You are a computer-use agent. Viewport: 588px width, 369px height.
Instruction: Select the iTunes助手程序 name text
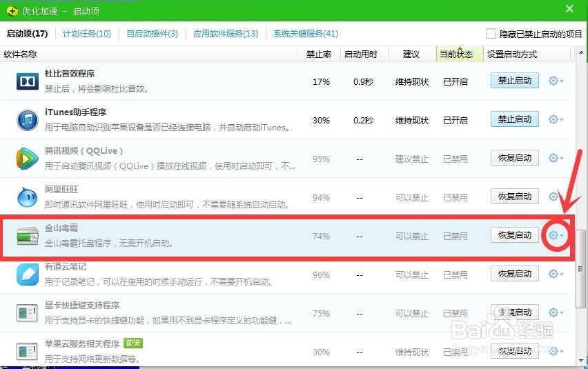pos(75,112)
